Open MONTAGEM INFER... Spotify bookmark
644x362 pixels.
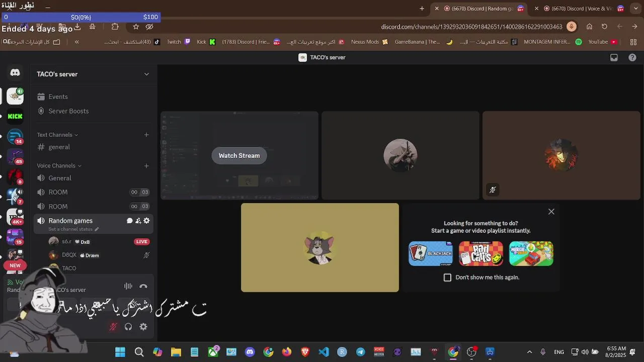pyautogui.click(x=553, y=42)
